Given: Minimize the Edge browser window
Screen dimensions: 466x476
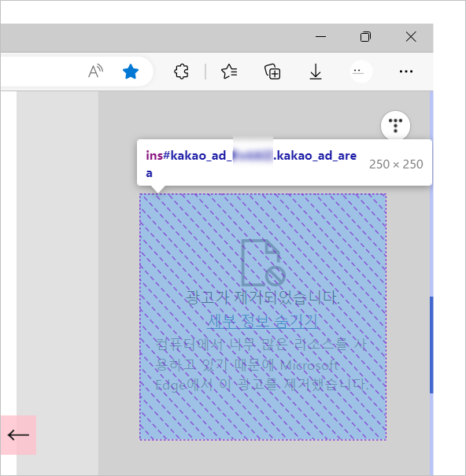Looking at the screenshot, I should pos(321,37).
